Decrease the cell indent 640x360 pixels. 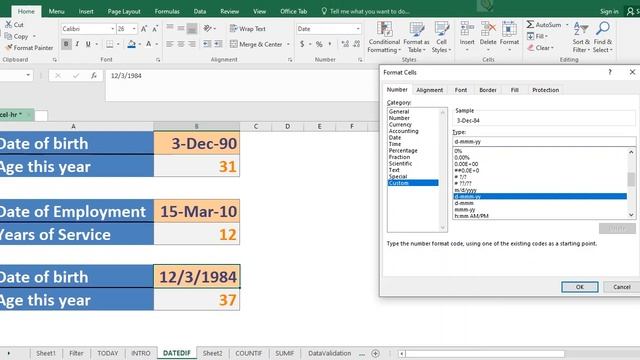[x=207, y=44]
